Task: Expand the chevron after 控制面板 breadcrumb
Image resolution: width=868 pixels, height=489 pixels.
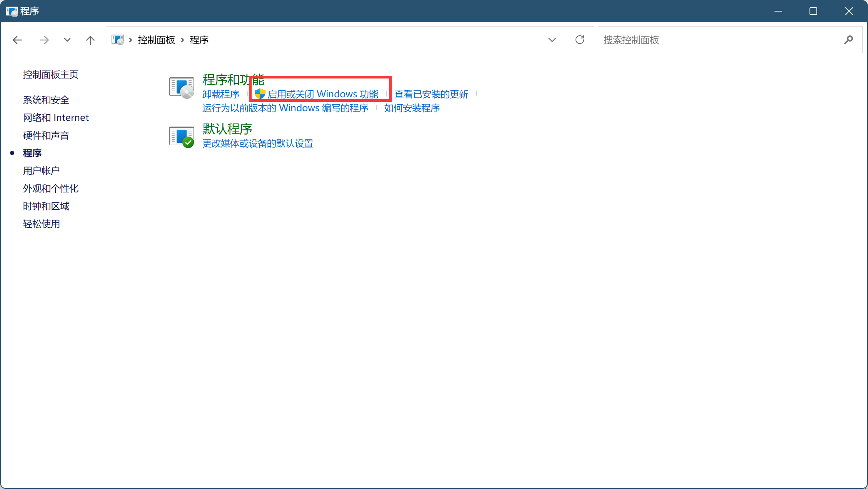Action: [183, 40]
